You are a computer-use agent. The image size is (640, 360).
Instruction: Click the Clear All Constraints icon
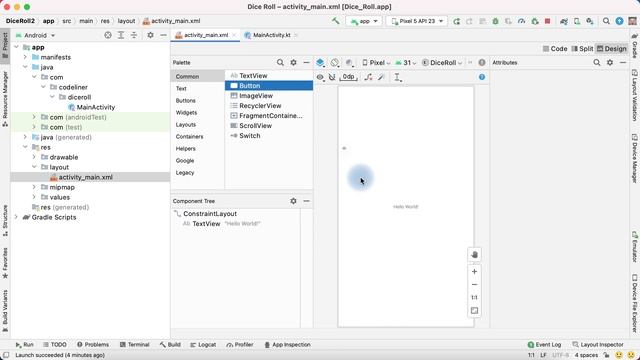coord(368,77)
